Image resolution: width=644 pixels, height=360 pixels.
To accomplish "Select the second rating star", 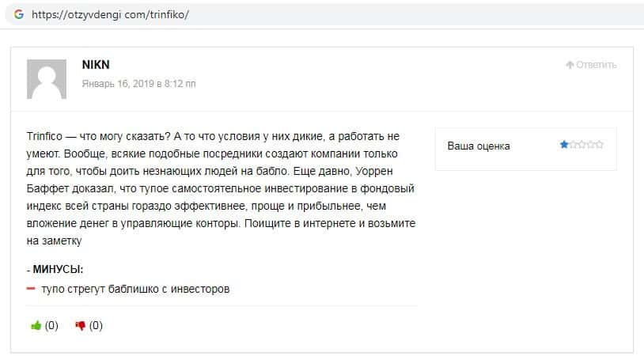I will (573, 145).
